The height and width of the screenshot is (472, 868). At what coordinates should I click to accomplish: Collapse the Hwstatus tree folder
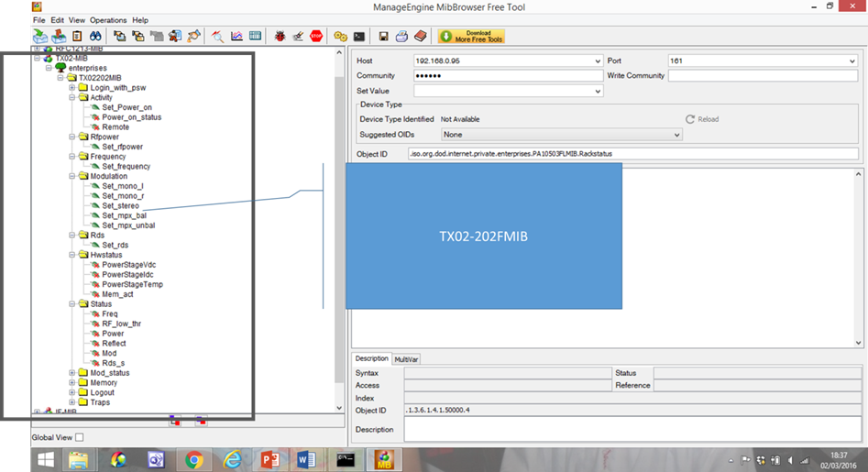coord(72,255)
